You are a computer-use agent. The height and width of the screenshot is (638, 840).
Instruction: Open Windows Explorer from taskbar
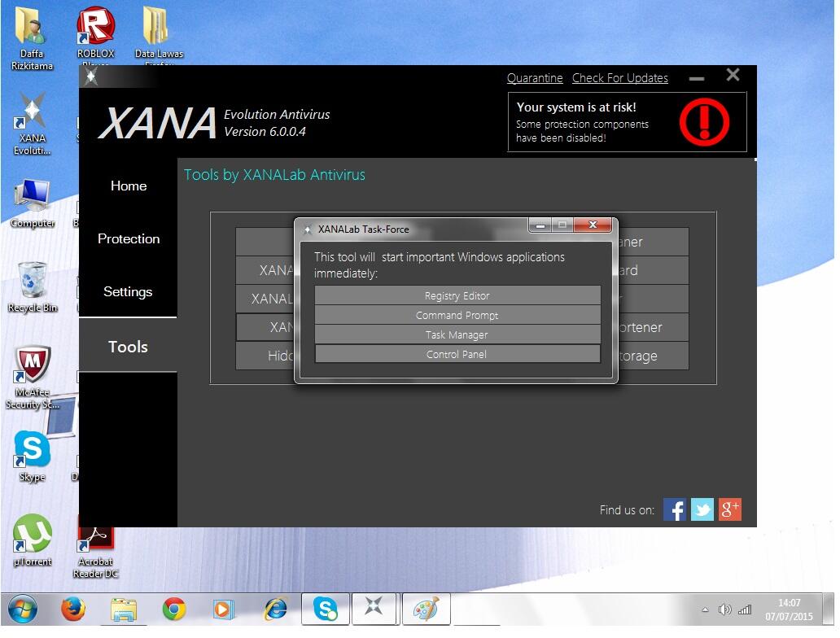pyautogui.click(x=124, y=610)
